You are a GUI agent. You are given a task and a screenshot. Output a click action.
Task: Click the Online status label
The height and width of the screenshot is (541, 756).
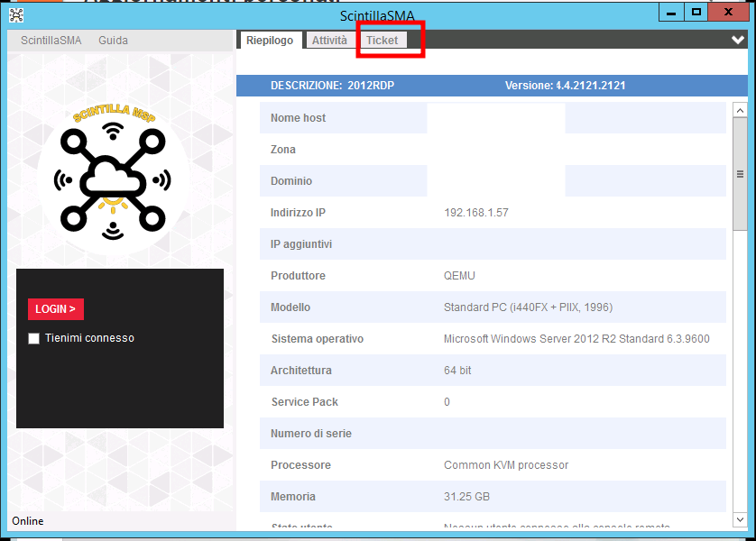point(28,521)
